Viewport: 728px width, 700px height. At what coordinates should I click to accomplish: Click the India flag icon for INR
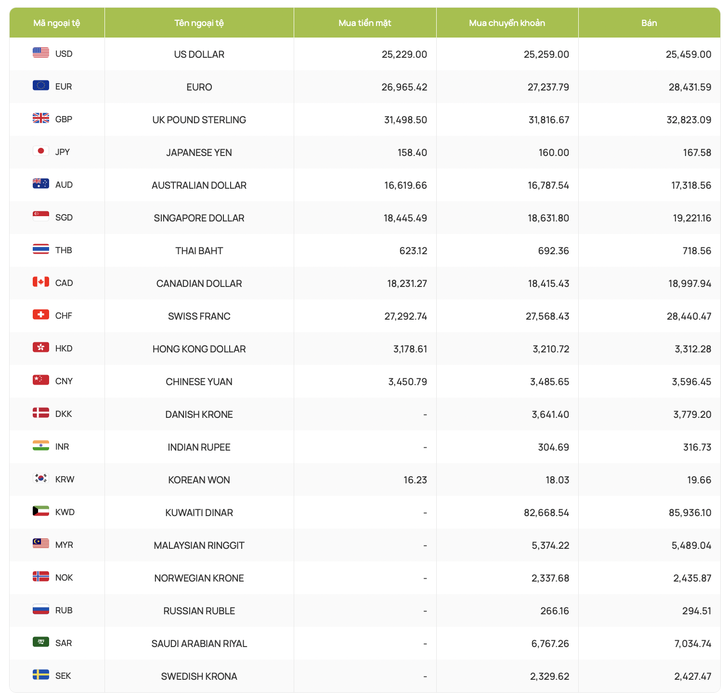(41, 445)
